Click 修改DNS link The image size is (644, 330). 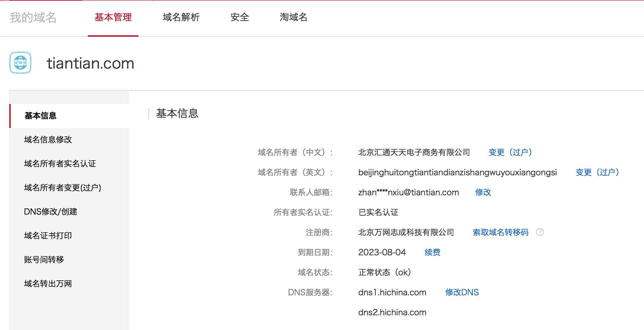pos(462,292)
